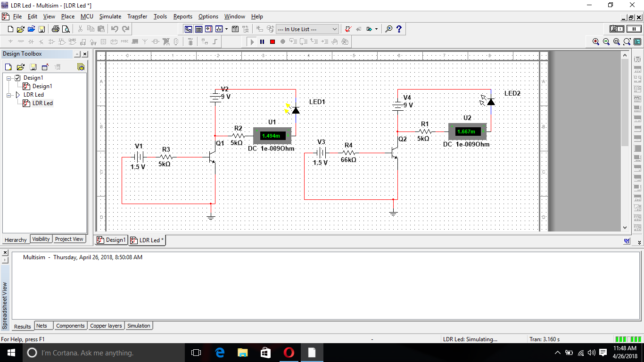This screenshot has width=644, height=362.
Task: Expand the Grapher dropdown arrow
Action: point(226,29)
